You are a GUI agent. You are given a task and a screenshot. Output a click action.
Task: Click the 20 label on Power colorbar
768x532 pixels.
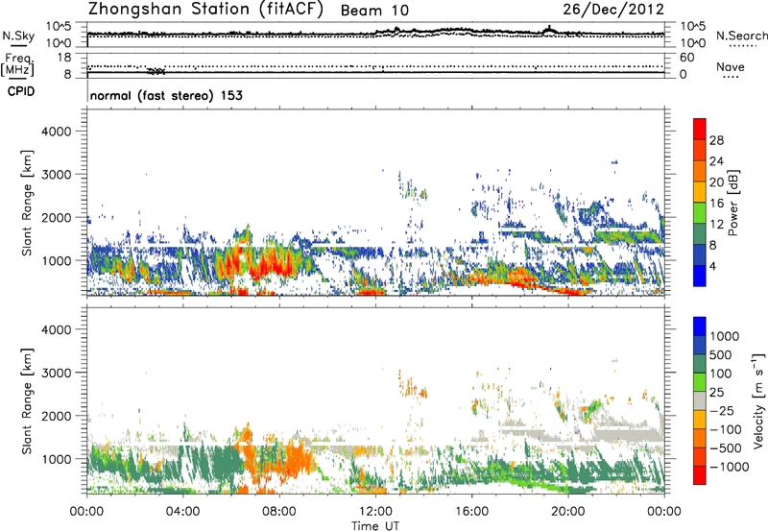716,182
